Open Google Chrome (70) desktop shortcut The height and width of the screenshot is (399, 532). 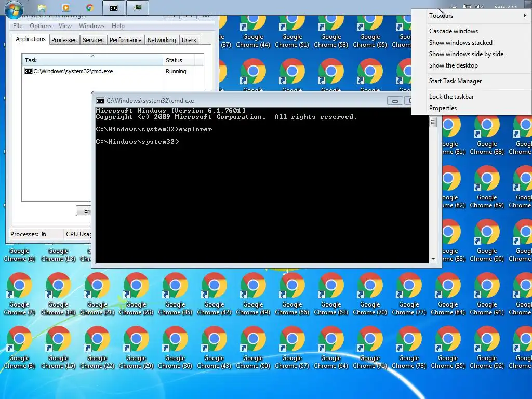[x=370, y=294]
